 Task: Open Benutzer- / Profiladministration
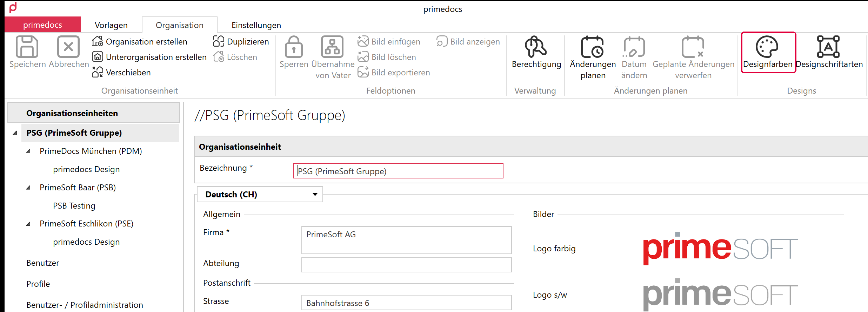pyautogui.click(x=85, y=305)
